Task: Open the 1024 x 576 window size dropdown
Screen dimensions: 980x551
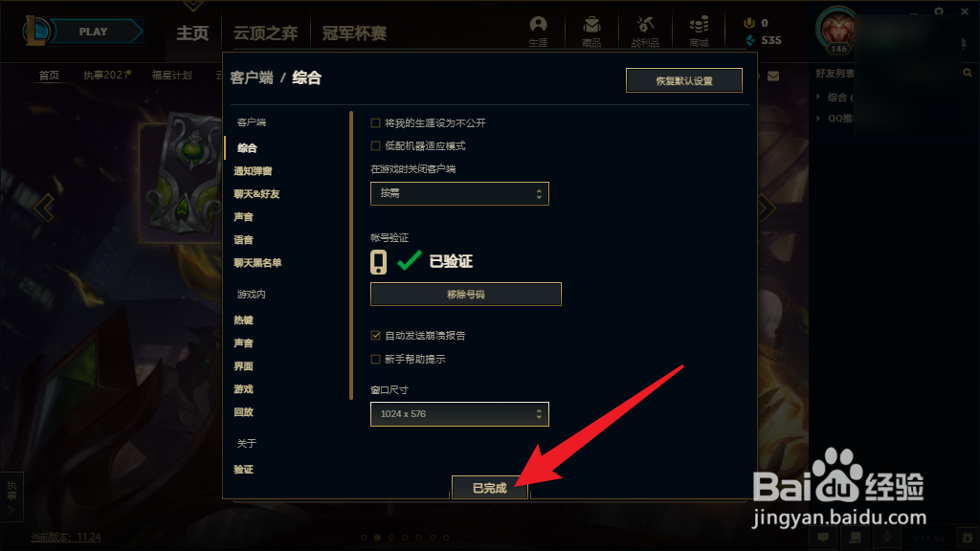Action: (459, 414)
